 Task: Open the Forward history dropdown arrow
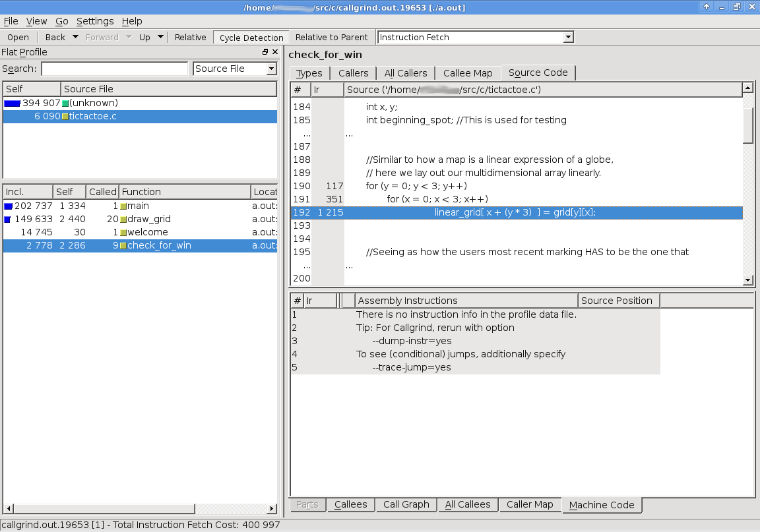129,37
